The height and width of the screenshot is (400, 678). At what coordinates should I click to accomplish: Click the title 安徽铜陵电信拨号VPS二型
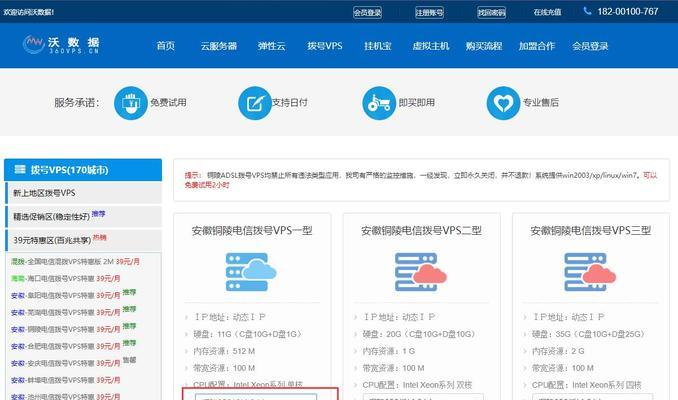click(x=421, y=231)
